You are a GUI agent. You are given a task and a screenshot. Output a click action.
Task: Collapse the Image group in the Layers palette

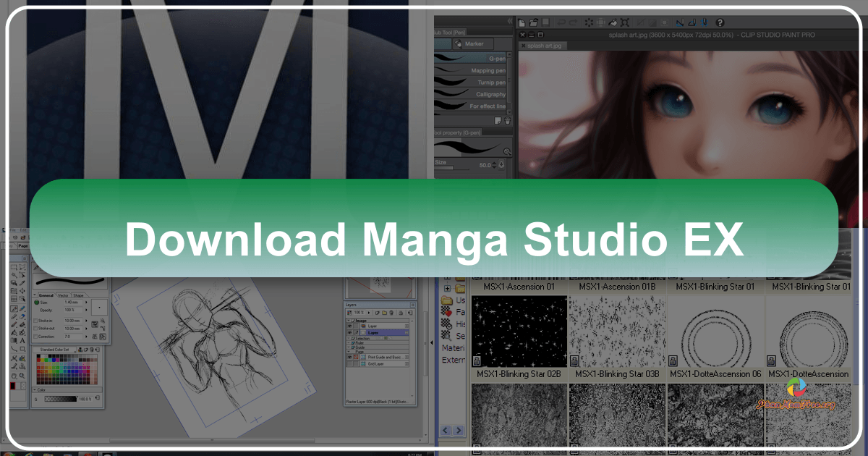348,321
